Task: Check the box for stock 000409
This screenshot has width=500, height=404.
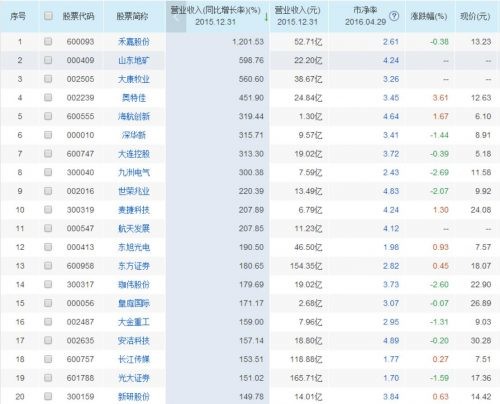Action: (48, 60)
